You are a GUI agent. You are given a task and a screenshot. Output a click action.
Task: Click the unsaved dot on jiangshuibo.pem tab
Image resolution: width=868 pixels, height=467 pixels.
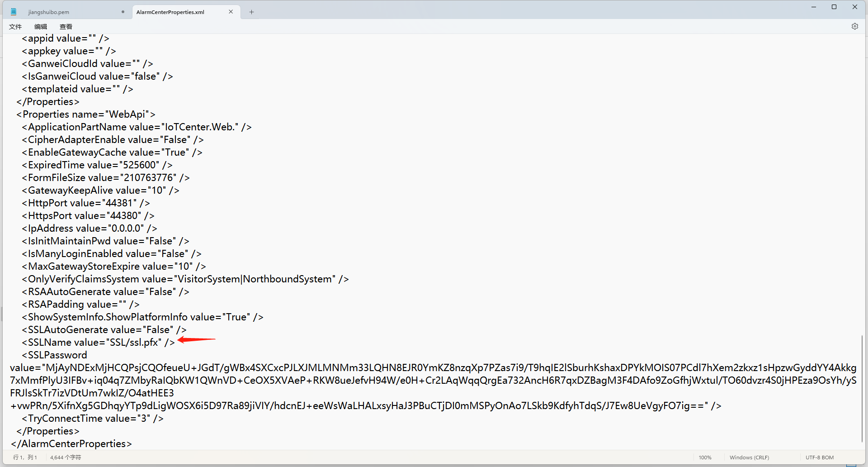click(123, 12)
